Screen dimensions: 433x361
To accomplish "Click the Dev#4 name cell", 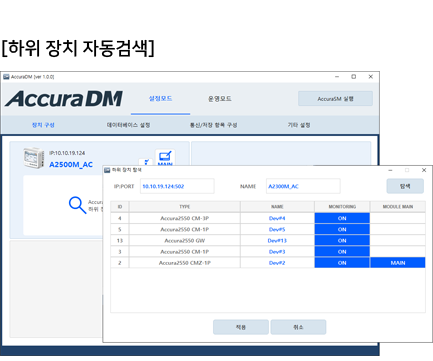I will (x=277, y=218).
